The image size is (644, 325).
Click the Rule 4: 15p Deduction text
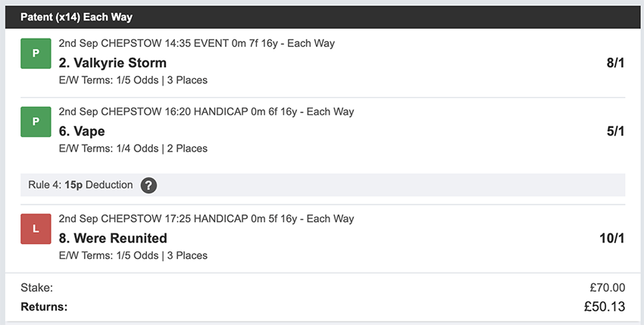click(80, 185)
